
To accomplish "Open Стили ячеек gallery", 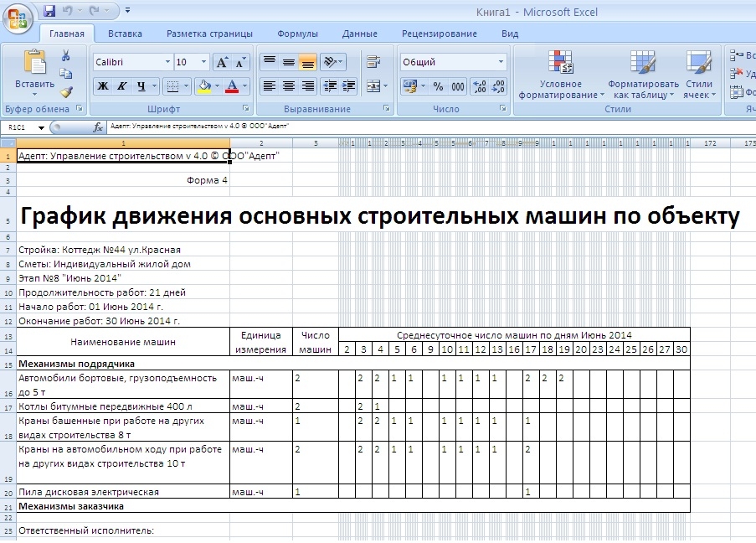I will point(699,75).
